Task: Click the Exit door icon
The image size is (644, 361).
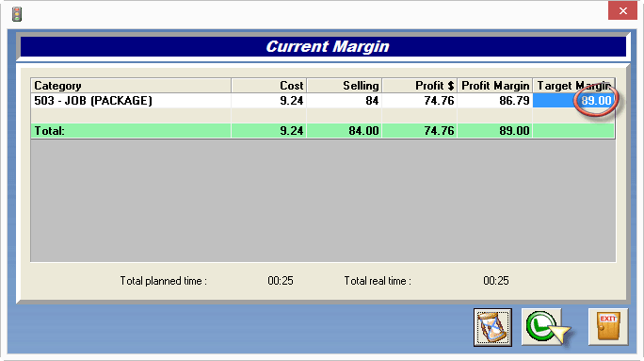Action: coord(608,327)
